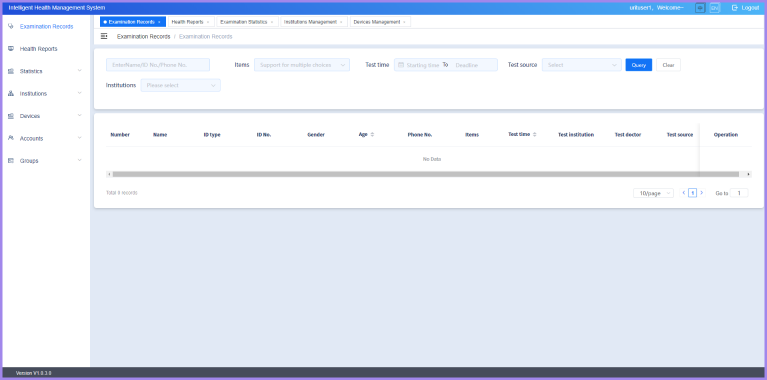The width and height of the screenshot is (767, 380).
Task: Switch to the Institutions Management tab
Action: (x=314, y=22)
